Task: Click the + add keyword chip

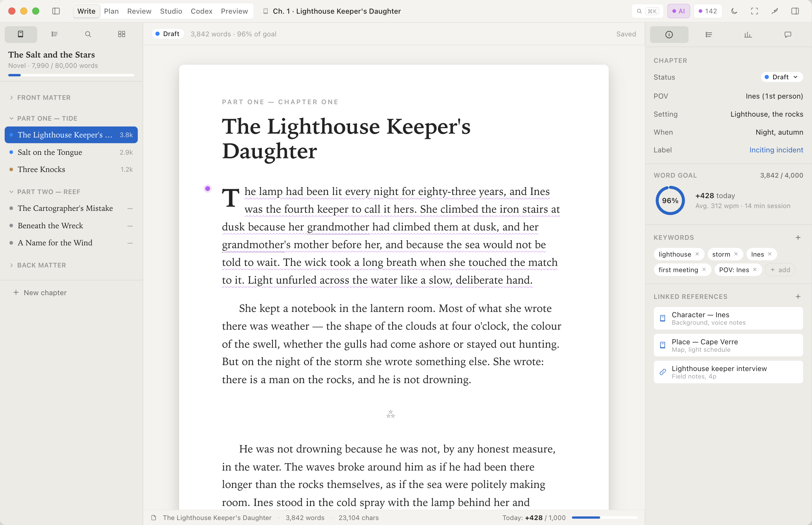Action: point(780,270)
